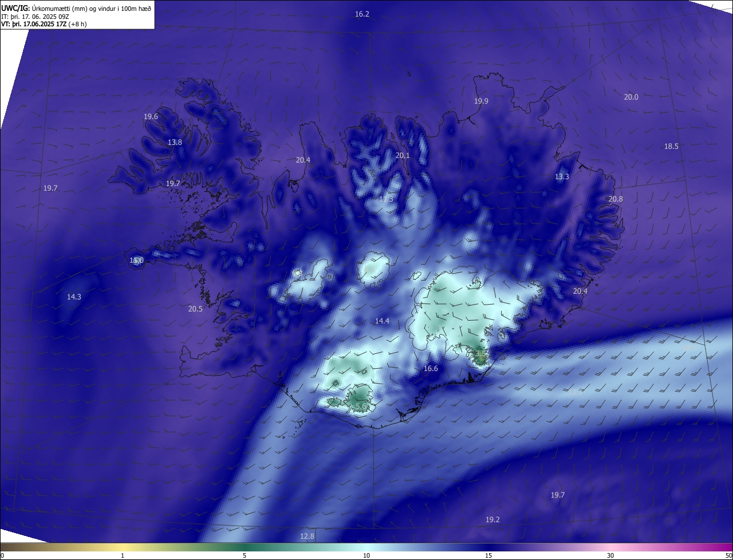
Task: Click the 19.2 value label
Action: pyautogui.click(x=492, y=519)
